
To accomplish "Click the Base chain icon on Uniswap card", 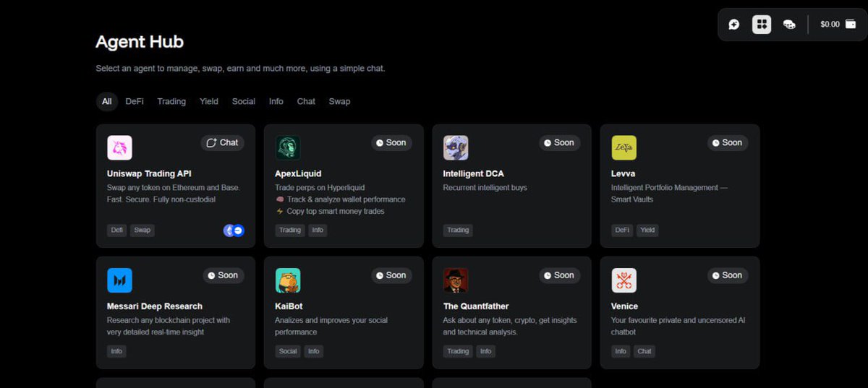I will click(238, 230).
